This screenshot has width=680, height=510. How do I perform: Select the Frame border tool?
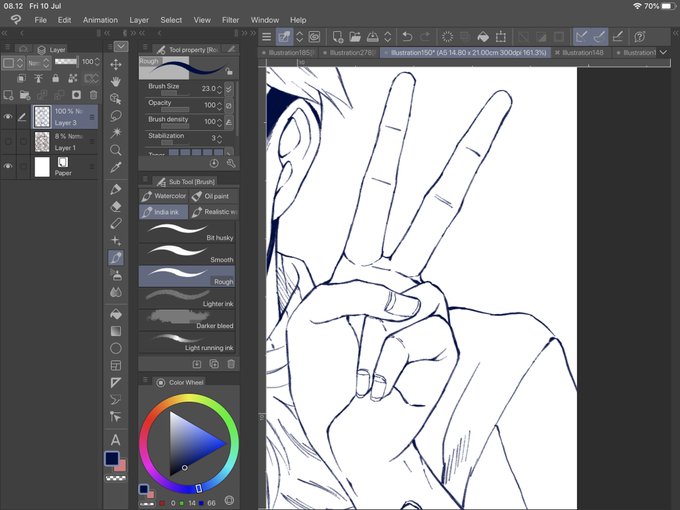tap(116, 366)
